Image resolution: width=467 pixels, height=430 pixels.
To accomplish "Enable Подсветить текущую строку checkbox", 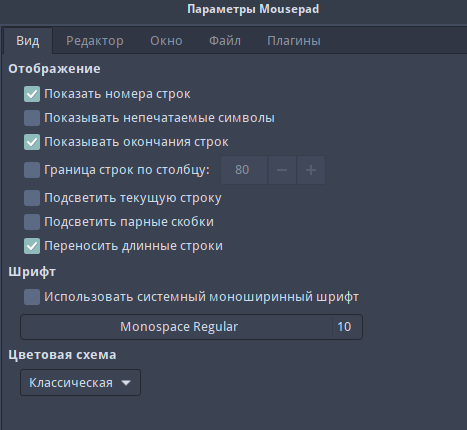I will (32, 198).
